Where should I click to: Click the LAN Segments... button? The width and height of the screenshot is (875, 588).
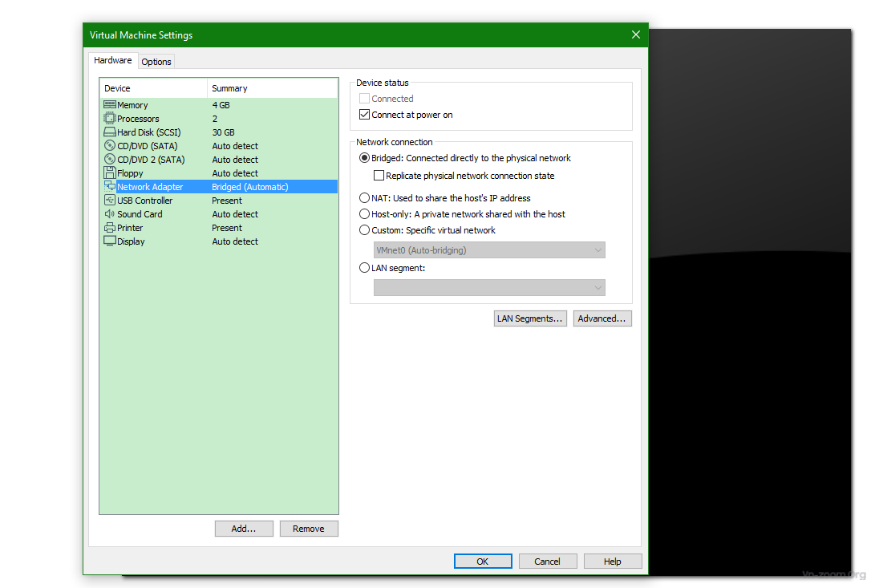(x=530, y=318)
